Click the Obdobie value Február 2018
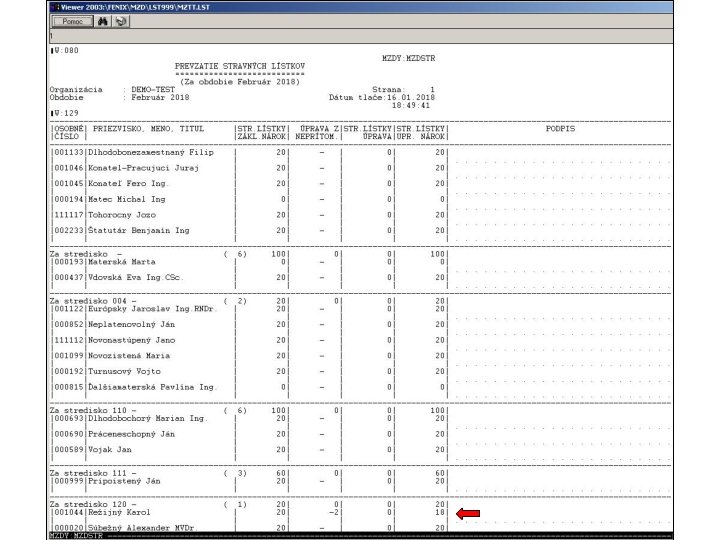Image resolution: width=720 pixels, height=540 pixels. pyautogui.click(x=160, y=97)
